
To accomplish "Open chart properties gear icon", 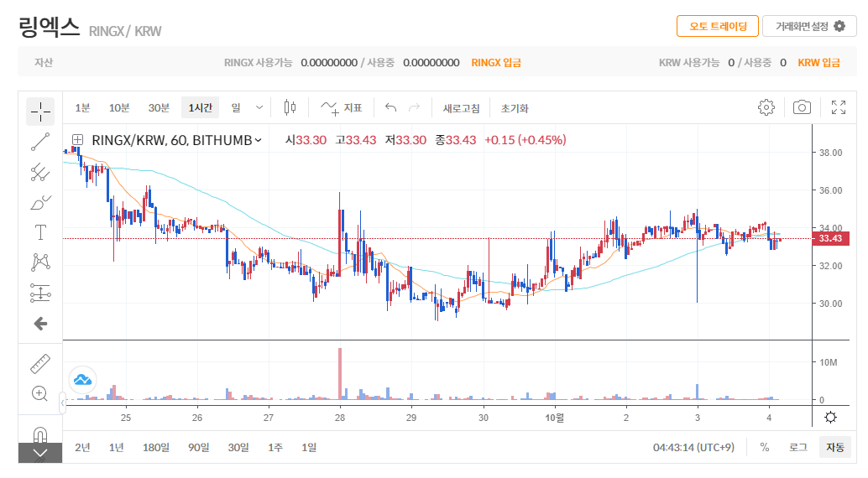I will click(766, 107).
